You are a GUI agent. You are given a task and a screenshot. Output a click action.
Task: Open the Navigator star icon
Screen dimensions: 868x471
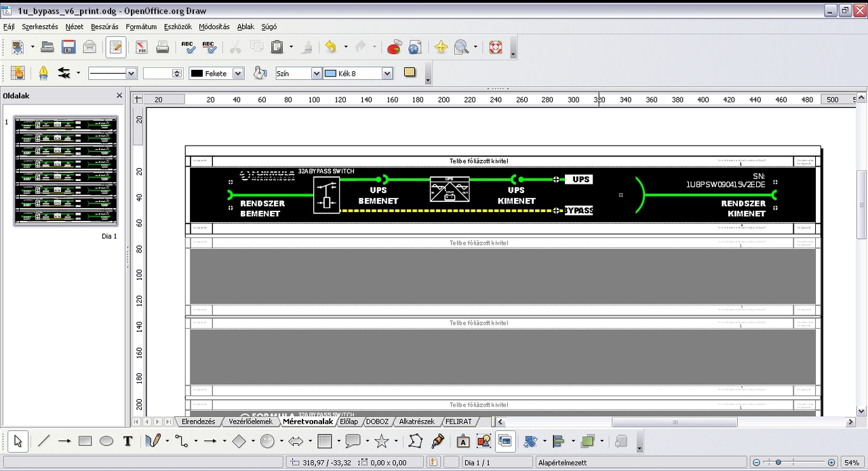coord(441,47)
